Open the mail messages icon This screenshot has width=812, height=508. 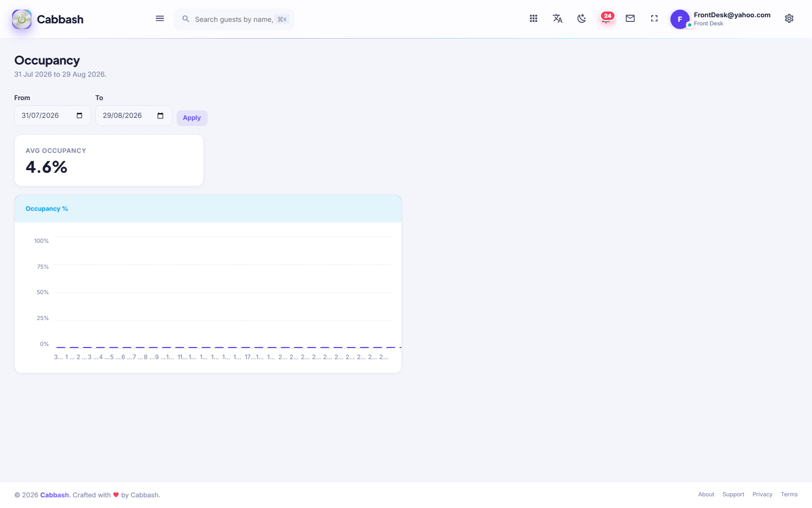630,19
